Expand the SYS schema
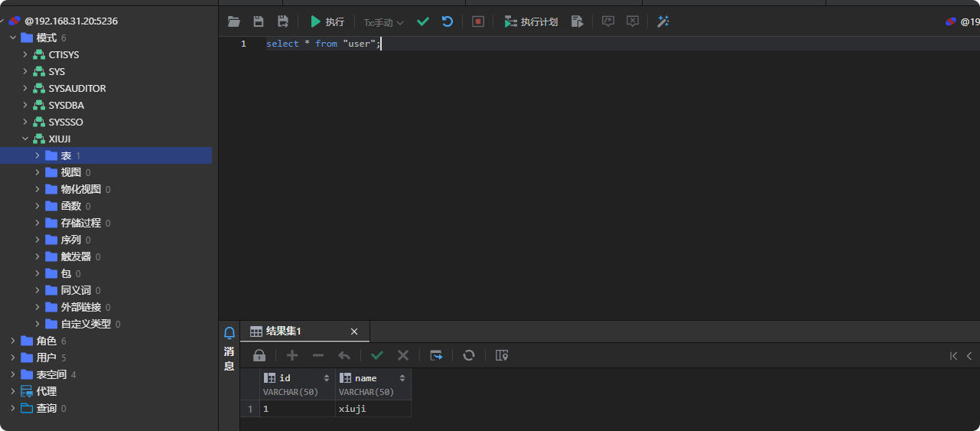The height and width of the screenshot is (431, 980). click(25, 71)
